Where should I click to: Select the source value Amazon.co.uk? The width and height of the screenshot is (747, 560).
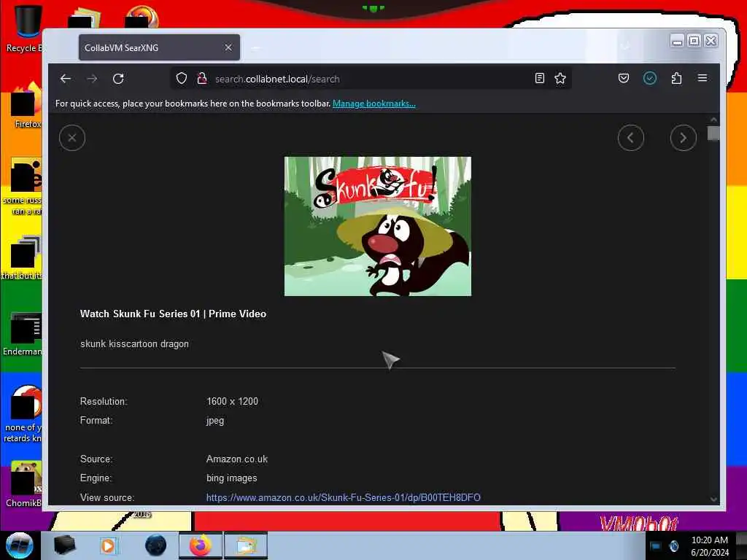(x=237, y=459)
